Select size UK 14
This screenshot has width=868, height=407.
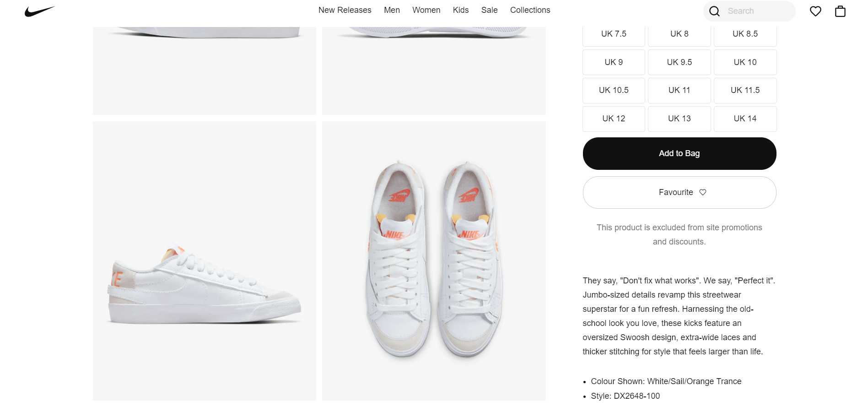745,119
